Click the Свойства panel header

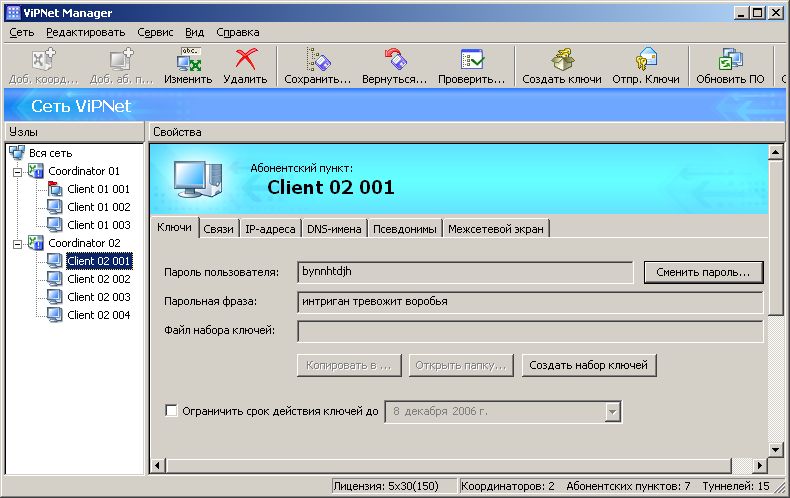point(466,132)
